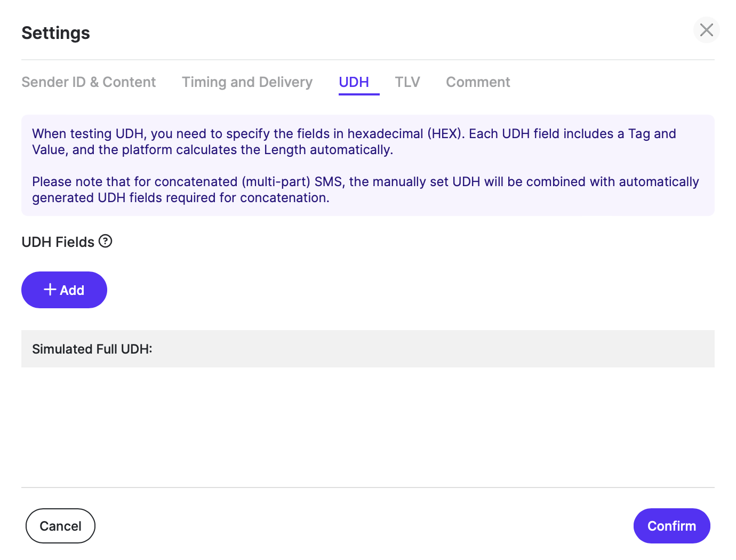Confirm the UDH settings
Viewport: 736px width, 560px height.
pyautogui.click(x=671, y=526)
